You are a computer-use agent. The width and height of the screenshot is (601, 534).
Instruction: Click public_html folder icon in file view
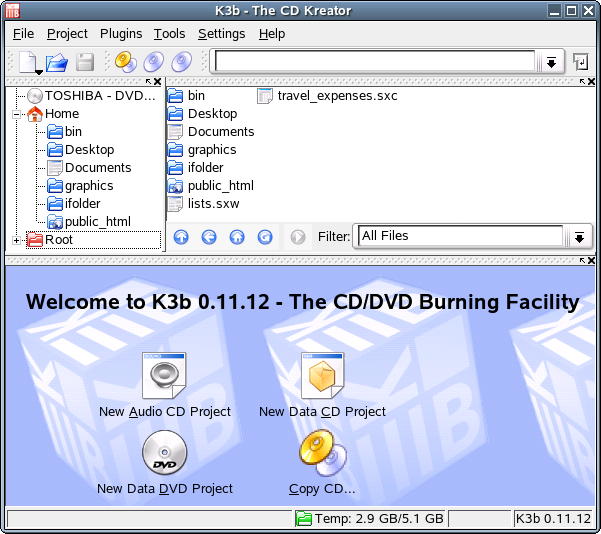(176, 186)
